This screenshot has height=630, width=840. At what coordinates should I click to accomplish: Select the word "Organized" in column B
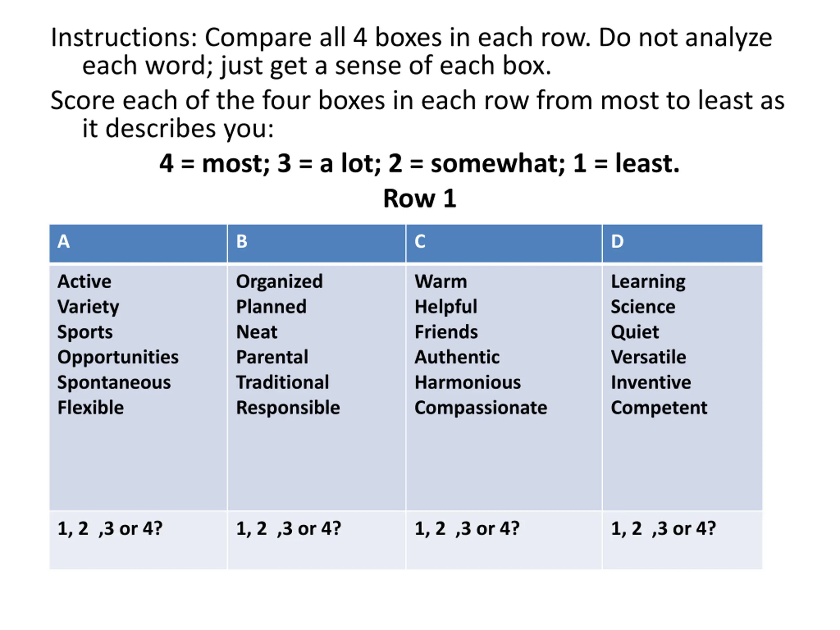(280, 282)
